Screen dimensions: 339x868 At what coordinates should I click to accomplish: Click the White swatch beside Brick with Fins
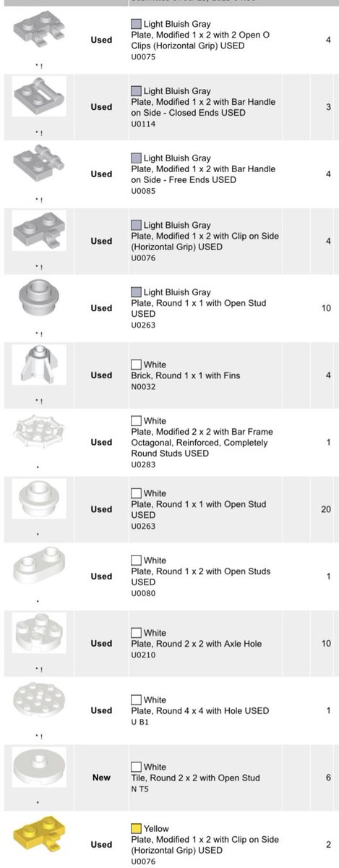136,365
